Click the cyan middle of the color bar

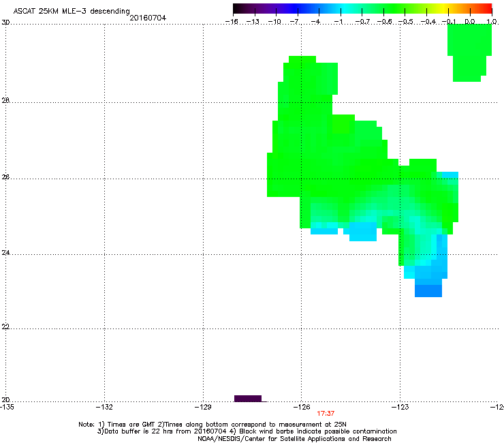(345, 9)
